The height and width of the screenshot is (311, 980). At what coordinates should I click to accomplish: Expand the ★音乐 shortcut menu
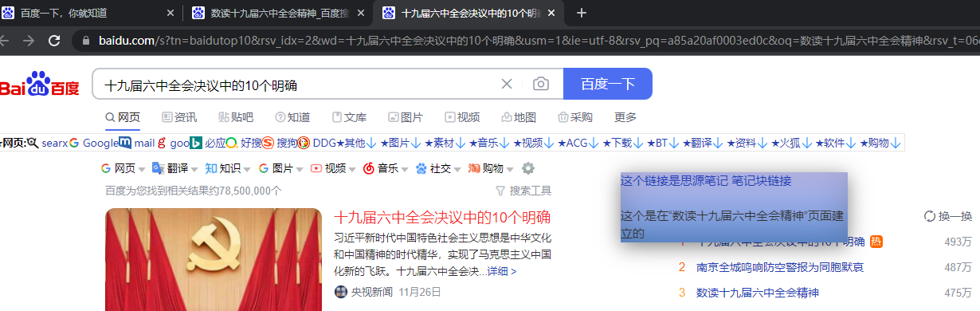489,144
